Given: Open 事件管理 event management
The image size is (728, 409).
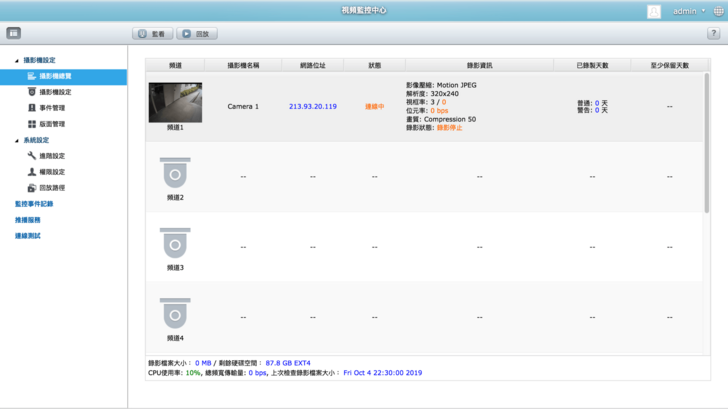Looking at the screenshot, I should (52, 108).
